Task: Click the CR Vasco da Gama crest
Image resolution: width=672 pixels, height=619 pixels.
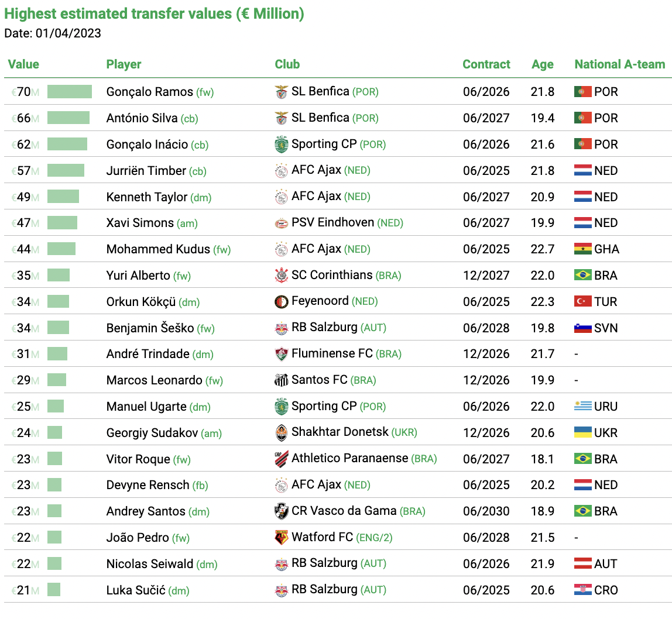Action: [281, 511]
